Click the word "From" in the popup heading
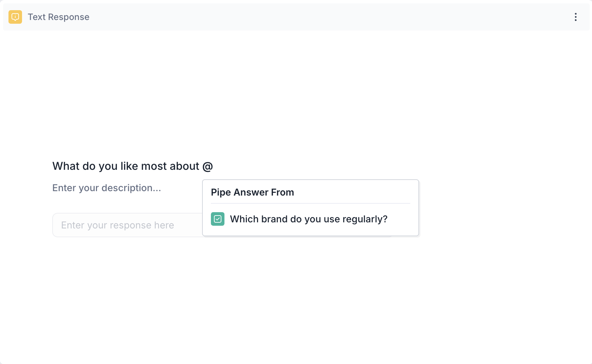Screen dimensions: 592x364 [282, 192]
